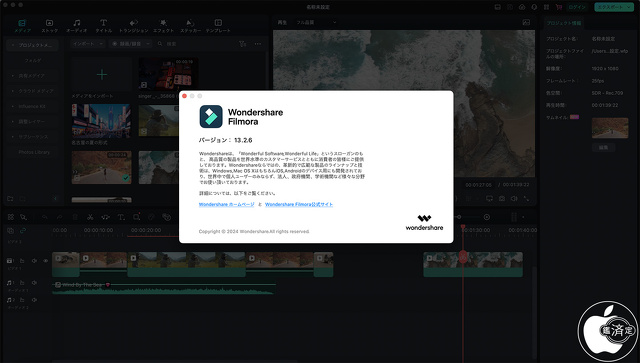Open the ストック (Stock) tab
Screen dimensions: 640x363
pos(49,26)
